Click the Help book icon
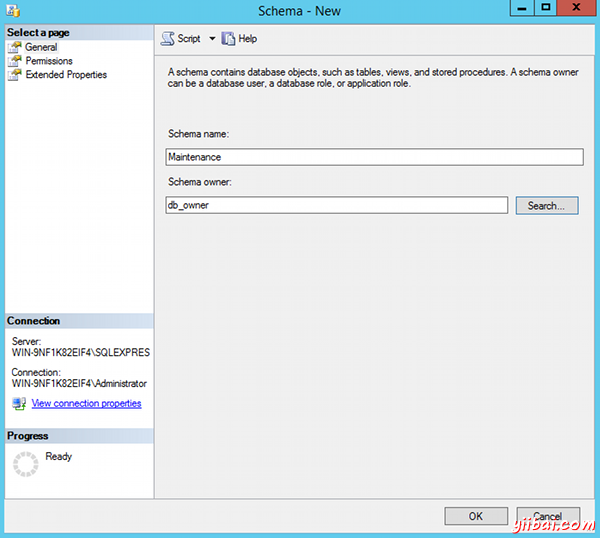 [x=228, y=39]
